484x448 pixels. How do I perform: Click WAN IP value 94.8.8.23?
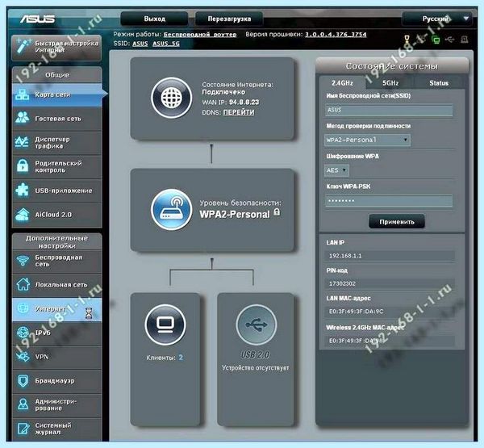pos(244,102)
